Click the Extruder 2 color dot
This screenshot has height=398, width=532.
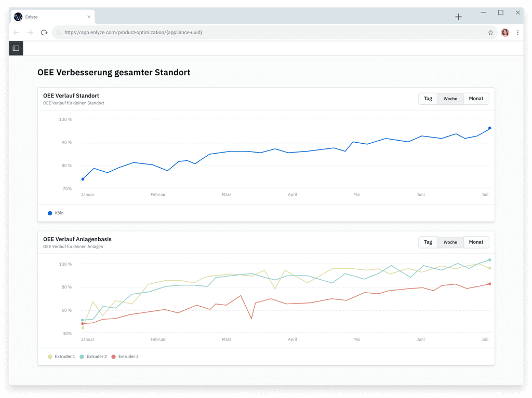click(x=82, y=356)
